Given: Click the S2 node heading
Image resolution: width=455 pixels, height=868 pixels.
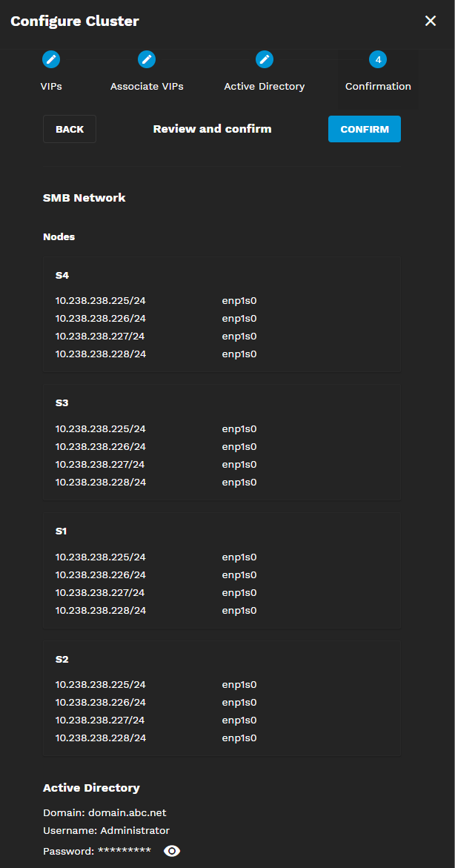Looking at the screenshot, I should [62, 659].
